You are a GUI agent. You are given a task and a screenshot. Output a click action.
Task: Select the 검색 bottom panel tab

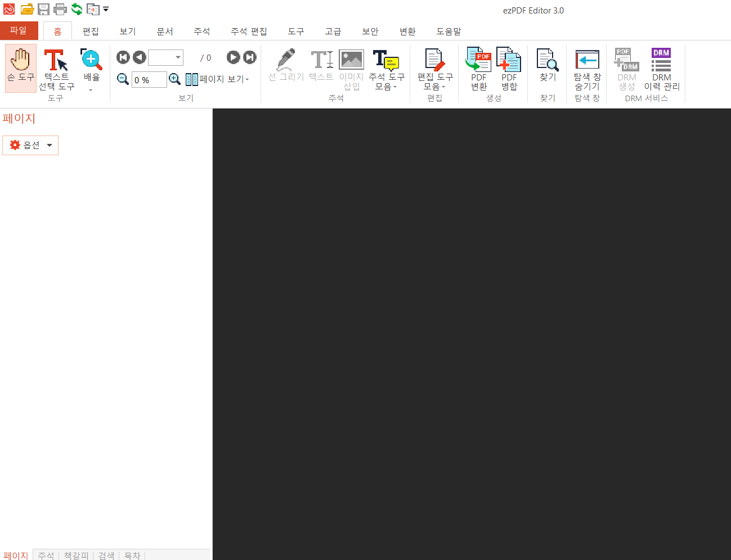(x=106, y=555)
